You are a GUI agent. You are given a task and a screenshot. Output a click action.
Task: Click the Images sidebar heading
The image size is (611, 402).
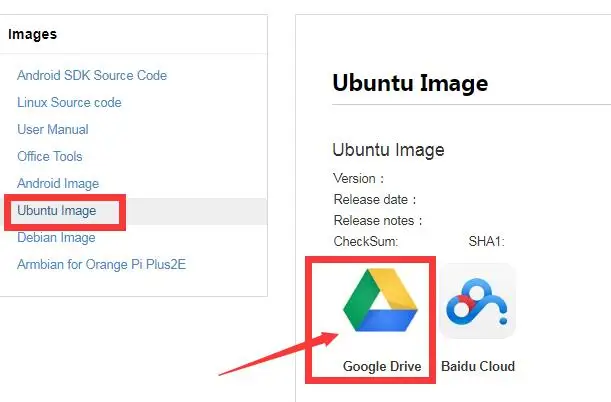pyautogui.click(x=33, y=34)
